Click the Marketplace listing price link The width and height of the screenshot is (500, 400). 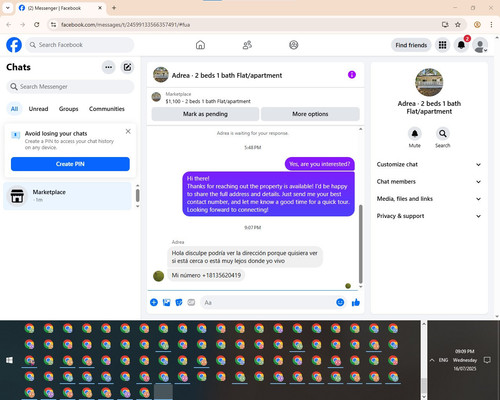(x=208, y=101)
